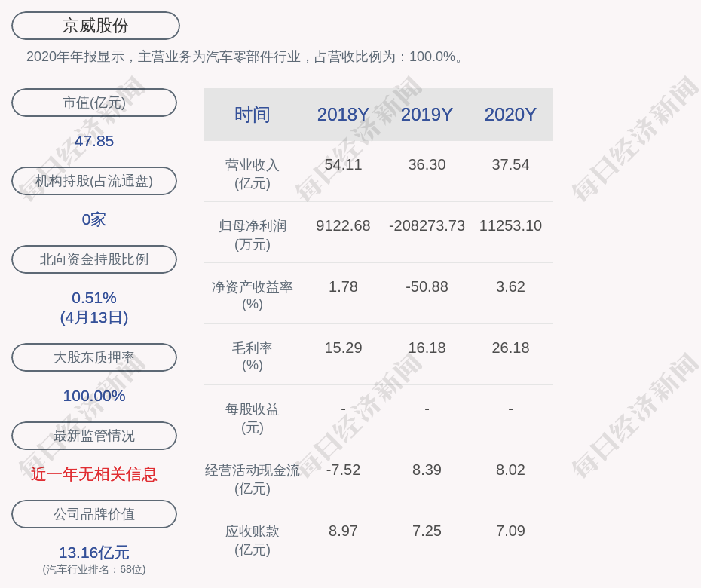Click the 公司品牌价值 label
Image resolution: width=701 pixels, height=588 pixels.
pos(94,514)
